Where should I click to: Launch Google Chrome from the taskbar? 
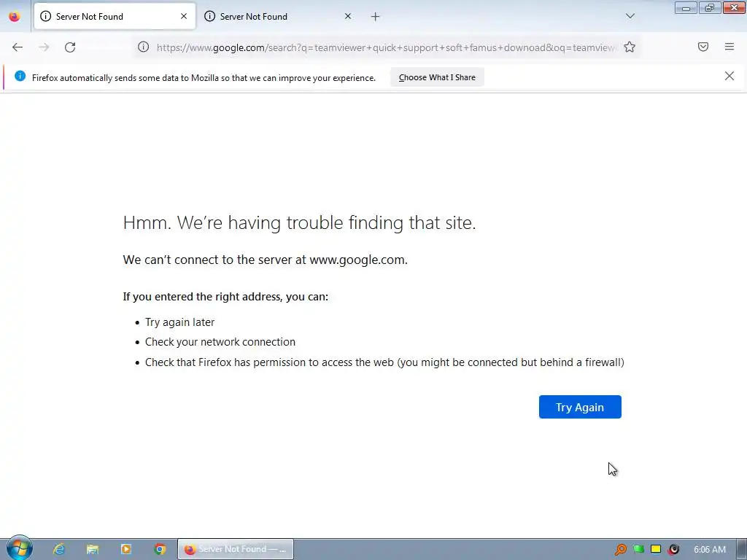160,549
